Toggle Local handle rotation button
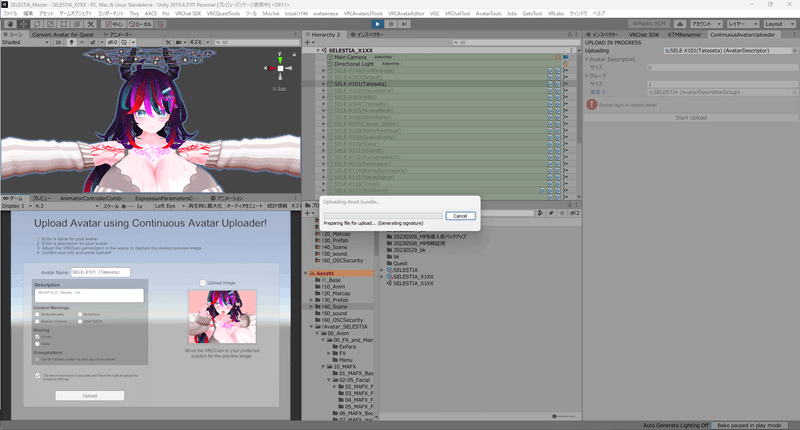This screenshot has height=430, width=800. [x=140, y=24]
